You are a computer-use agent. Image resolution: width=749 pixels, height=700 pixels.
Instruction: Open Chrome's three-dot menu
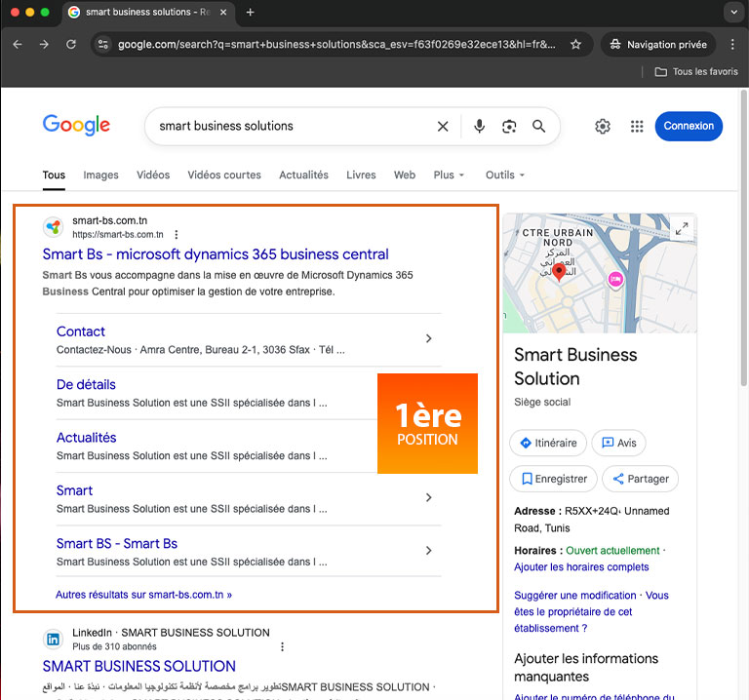click(x=733, y=45)
